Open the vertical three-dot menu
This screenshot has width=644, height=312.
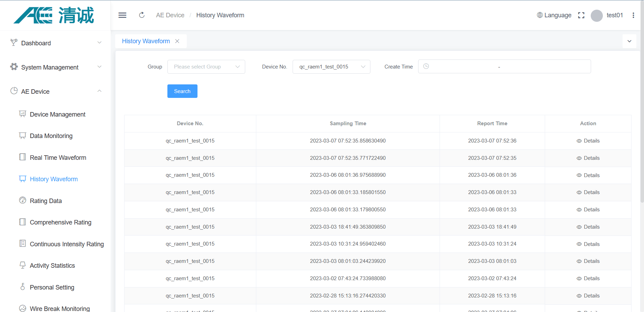(x=633, y=15)
